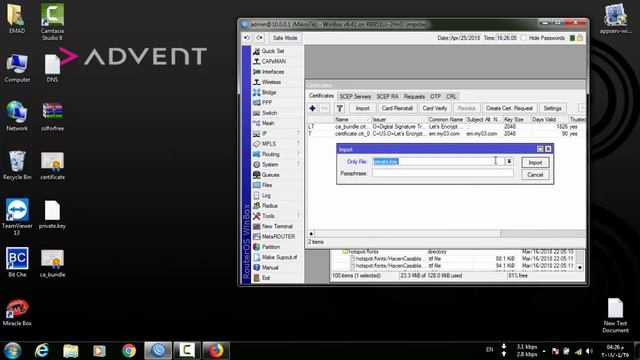Open private.key file on desktop
This screenshot has width=640, height=360.
(x=52, y=214)
